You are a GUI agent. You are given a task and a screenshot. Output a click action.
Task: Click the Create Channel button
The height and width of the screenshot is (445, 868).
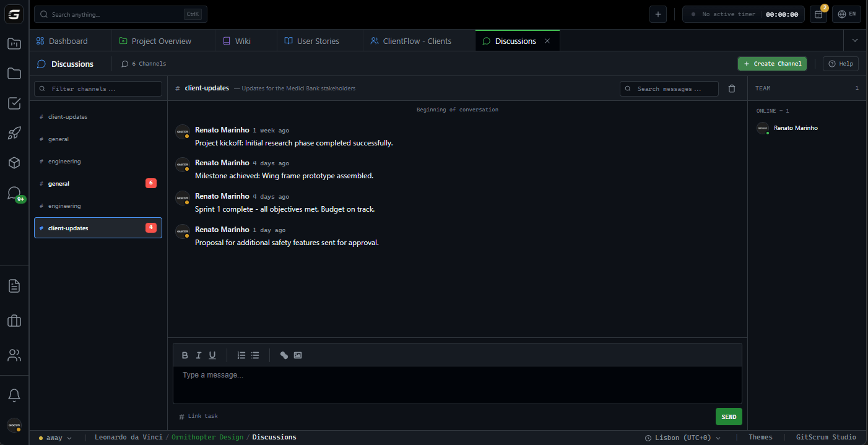[772, 64]
